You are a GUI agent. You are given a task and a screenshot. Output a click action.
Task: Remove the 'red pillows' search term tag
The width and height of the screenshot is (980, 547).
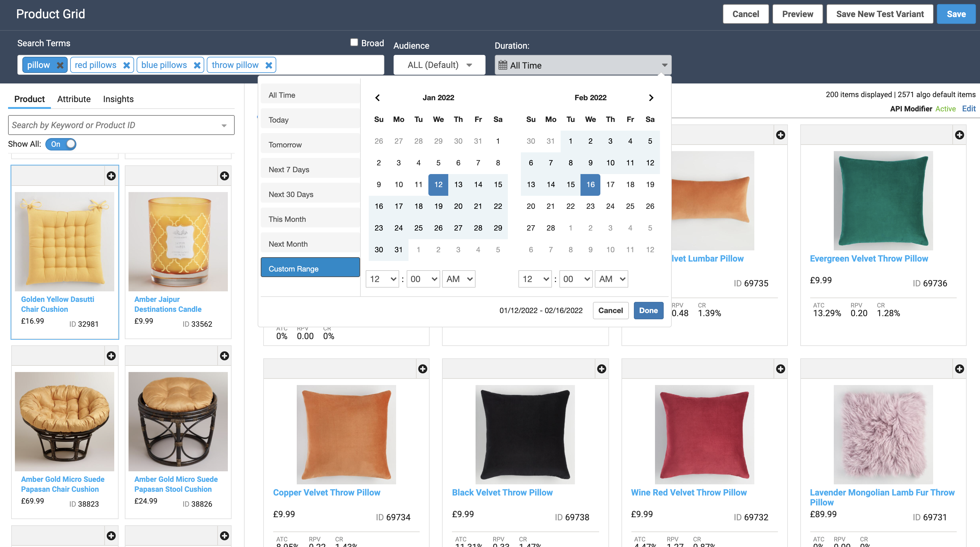pyautogui.click(x=127, y=65)
